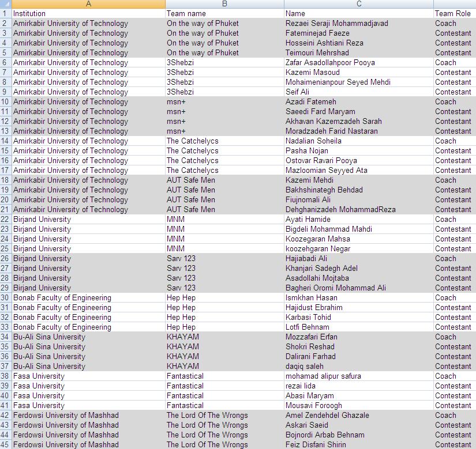The width and height of the screenshot is (476, 449).
Task: Select cell 'Azadi Fatemeh'
Action: (x=359, y=101)
